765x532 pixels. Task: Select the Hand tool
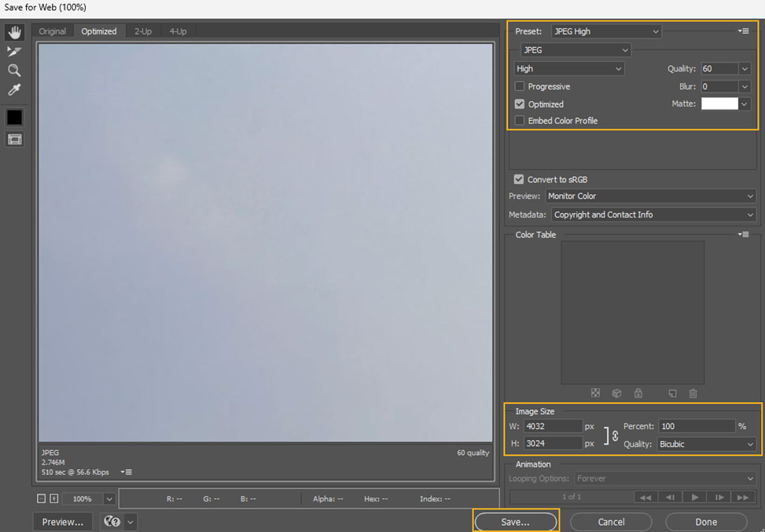point(14,32)
